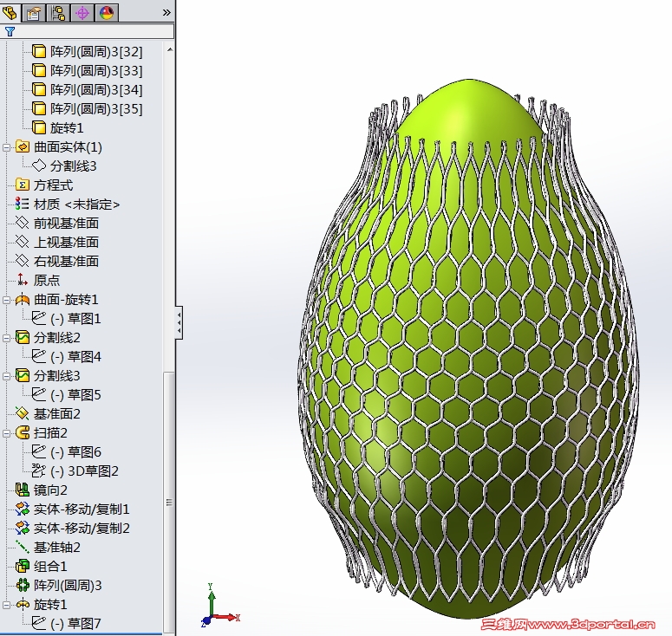Select the 旋转1 solid body icon
Screen dimensions: 672x636
click(39, 127)
